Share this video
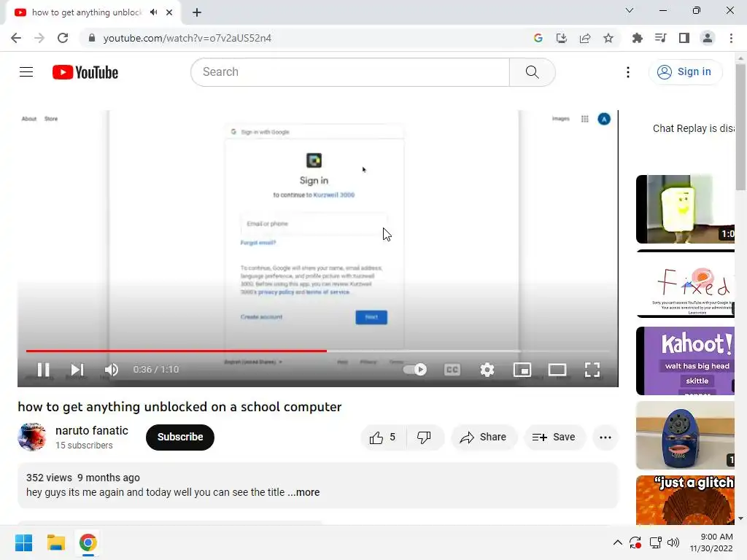The width and height of the screenshot is (747, 560). 484,437
